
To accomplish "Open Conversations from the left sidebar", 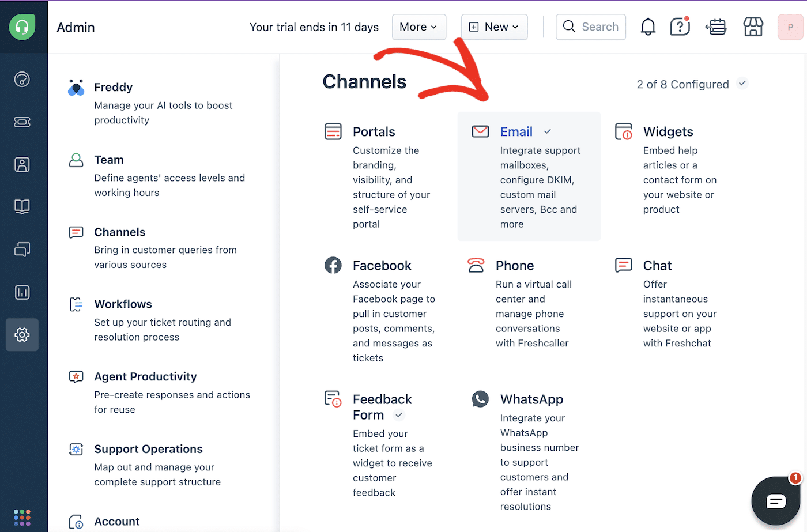I will pyautogui.click(x=22, y=250).
